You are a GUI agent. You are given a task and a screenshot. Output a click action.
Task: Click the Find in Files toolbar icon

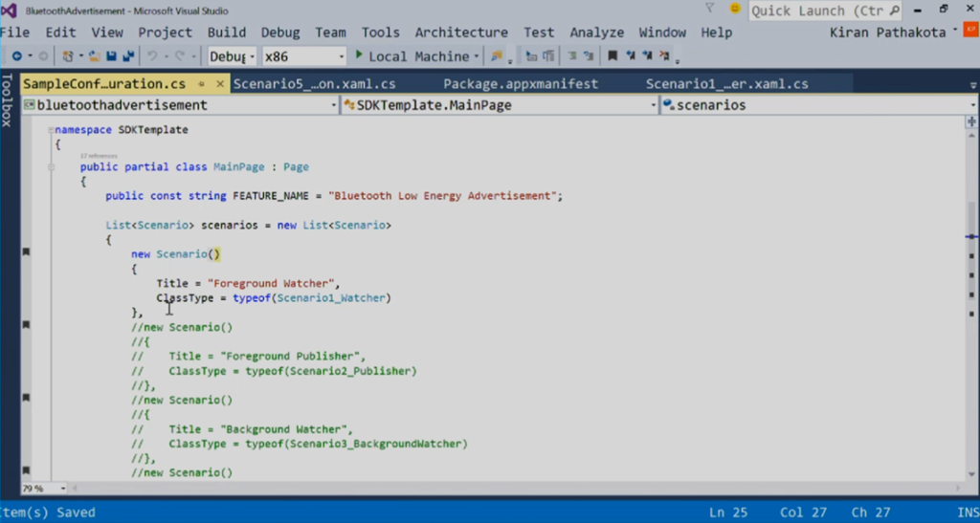(497, 56)
